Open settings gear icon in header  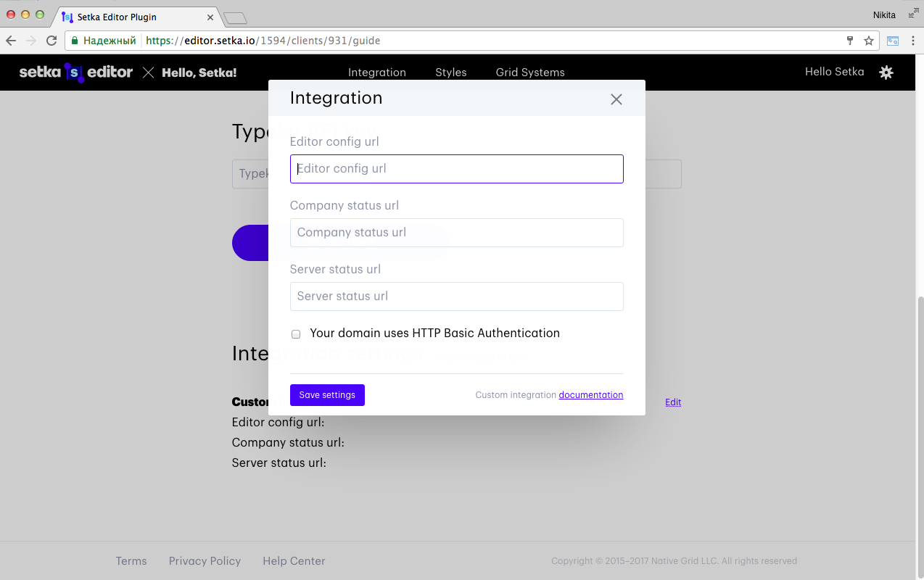point(886,72)
